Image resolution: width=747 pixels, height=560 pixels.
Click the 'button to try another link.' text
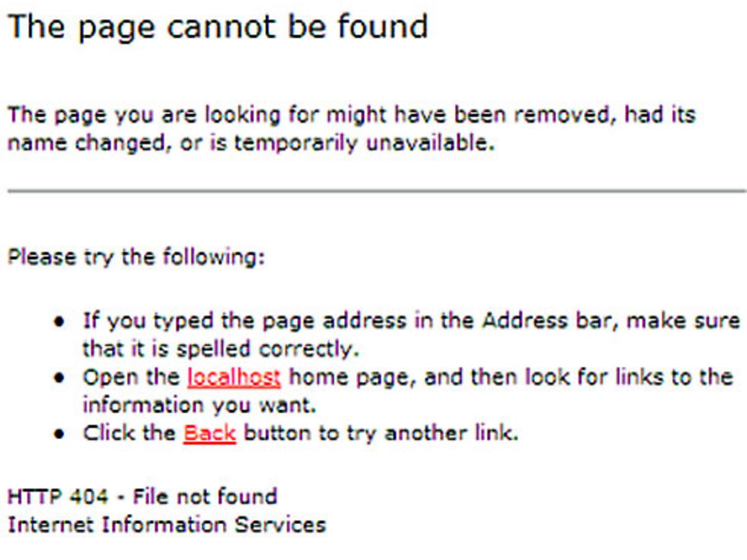pos(380,433)
